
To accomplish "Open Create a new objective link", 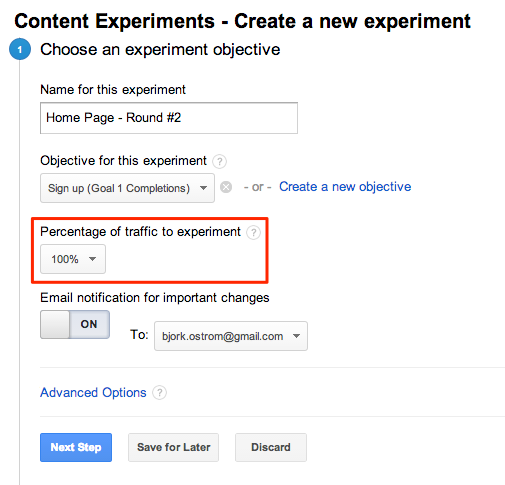I will click(345, 187).
